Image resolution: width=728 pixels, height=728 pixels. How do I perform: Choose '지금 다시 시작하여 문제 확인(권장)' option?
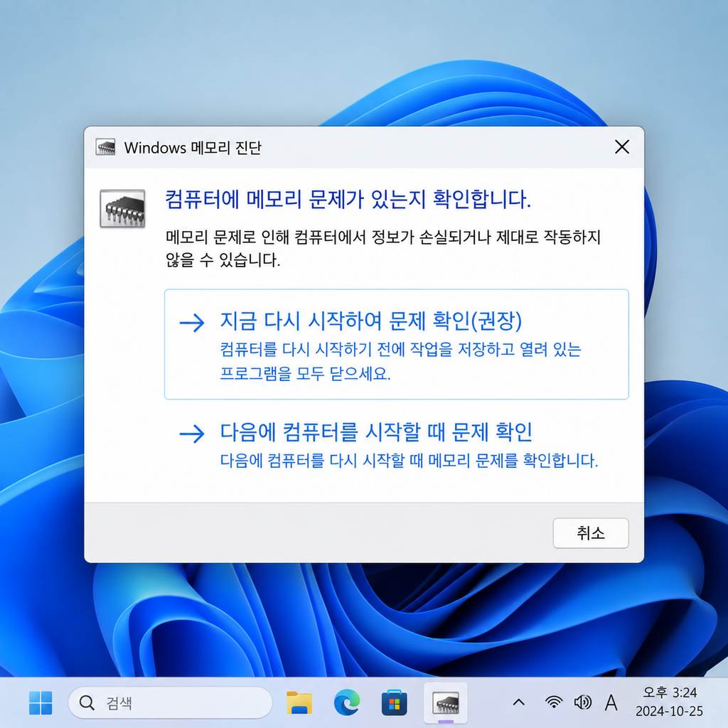coord(397,344)
